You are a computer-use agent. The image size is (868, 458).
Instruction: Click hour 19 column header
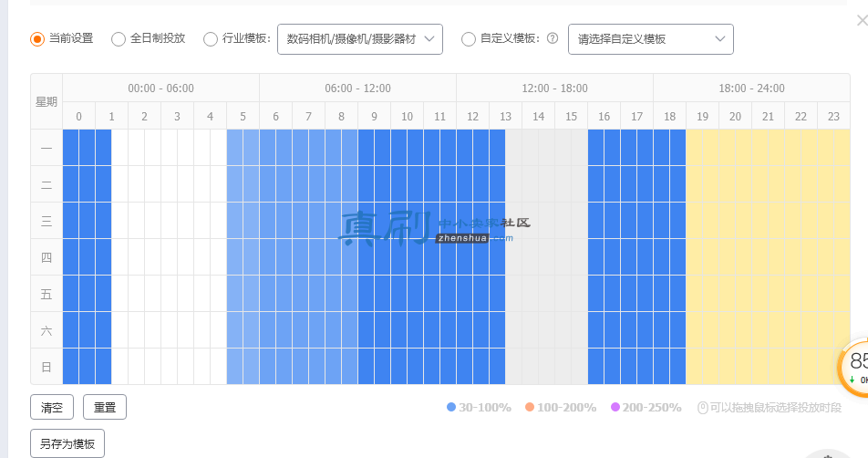click(702, 116)
